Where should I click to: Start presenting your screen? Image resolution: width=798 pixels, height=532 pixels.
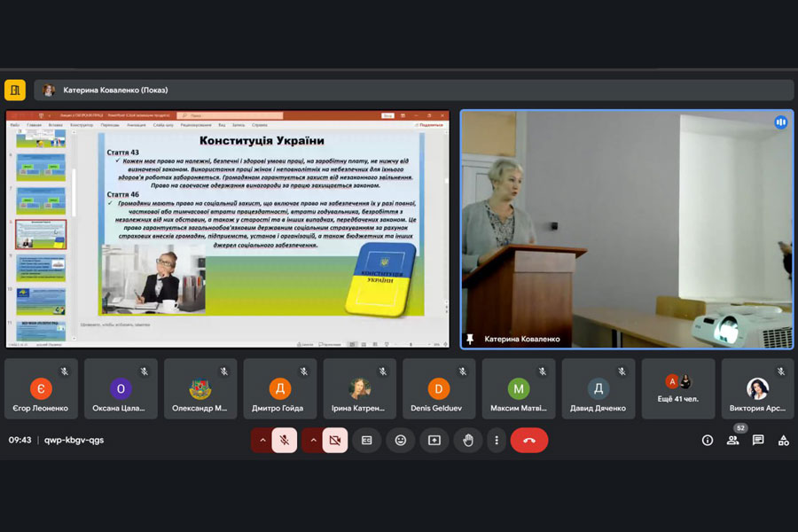[x=434, y=441]
